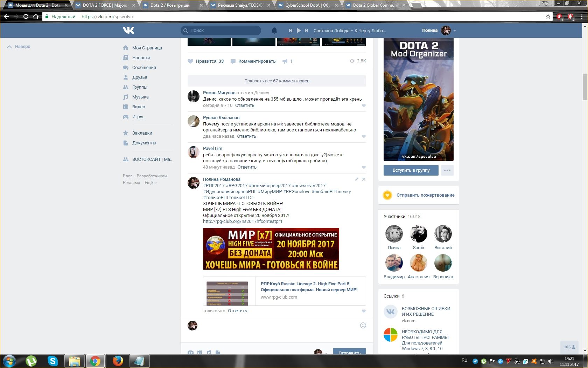Open emoji picker in comment field
Image resolution: width=588 pixels, height=368 pixels.
(x=363, y=325)
